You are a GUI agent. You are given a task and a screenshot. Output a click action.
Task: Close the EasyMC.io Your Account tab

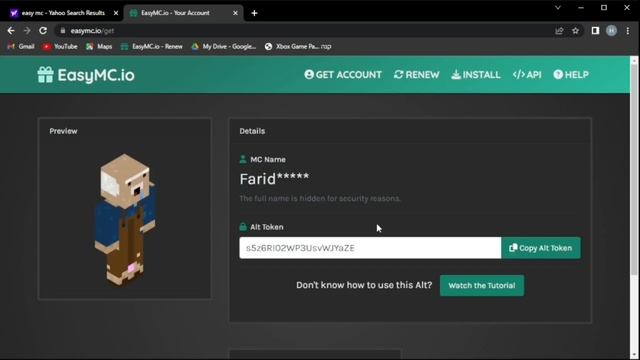point(236,13)
